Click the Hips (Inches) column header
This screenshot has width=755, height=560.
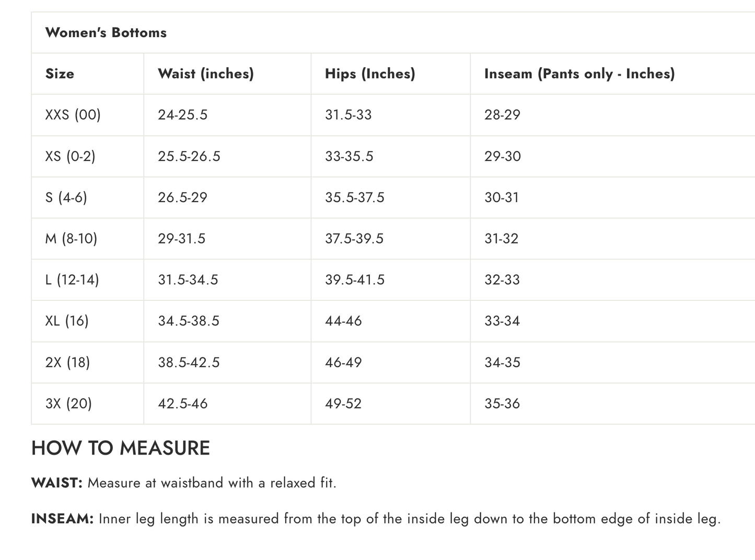coord(370,74)
